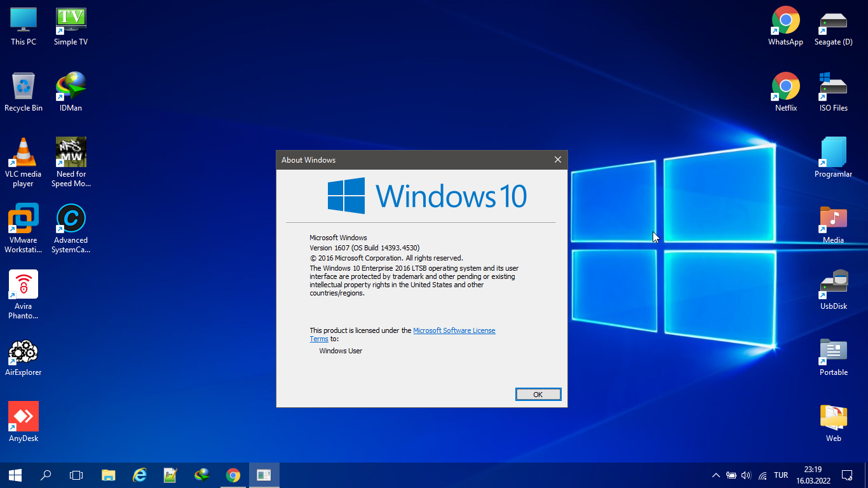This screenshot has width=868, height=488.
Task: Open the TUR language input indicator
Action: [781, 475]
